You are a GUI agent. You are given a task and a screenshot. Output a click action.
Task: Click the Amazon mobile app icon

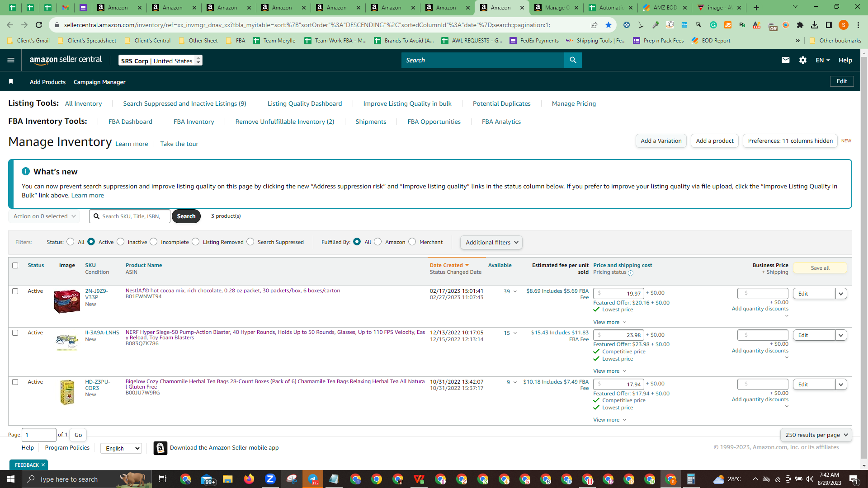click(160, 448)
